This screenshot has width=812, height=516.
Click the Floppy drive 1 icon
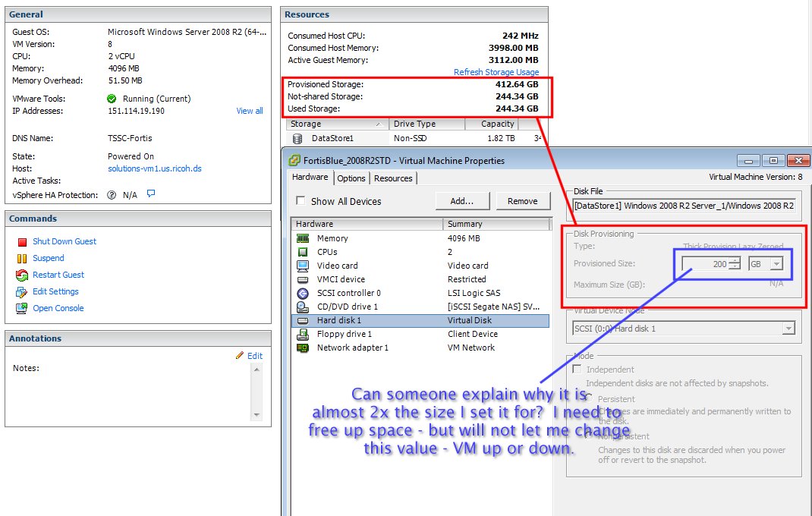coord(303,334)
